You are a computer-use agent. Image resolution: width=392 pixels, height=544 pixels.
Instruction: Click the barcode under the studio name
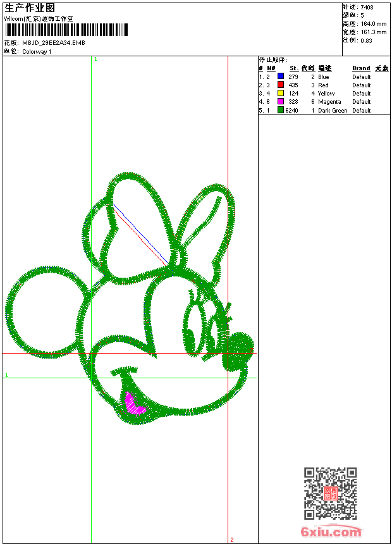coord(66,30)
